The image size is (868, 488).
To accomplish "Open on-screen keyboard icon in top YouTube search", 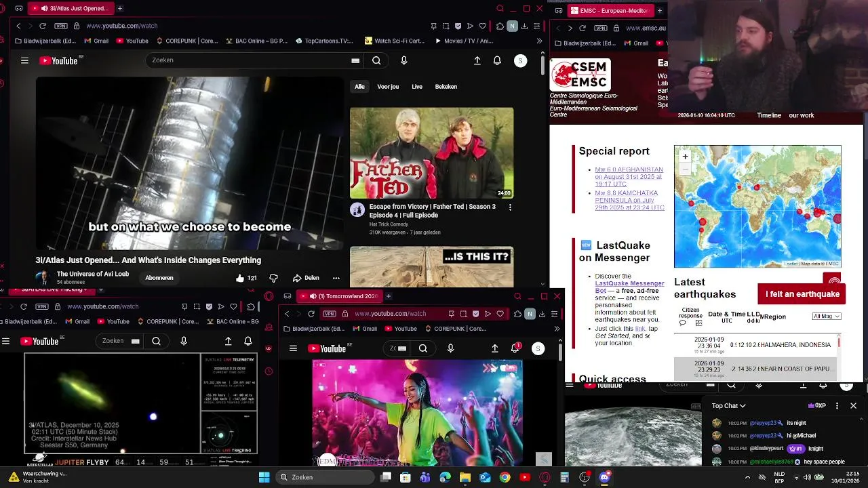I will [355, 60].
